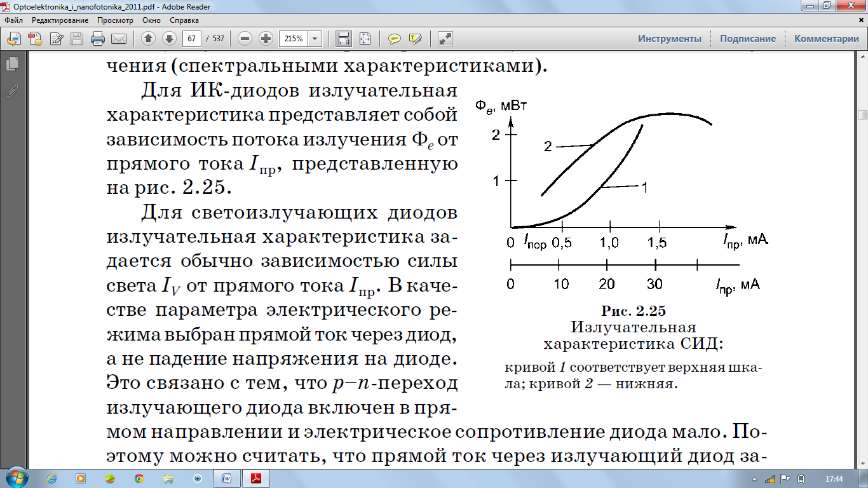Image resolution: width=868 pixels, height=488 pixels.
Task: Open the Файл menu
Action: (x=13, y=20)
